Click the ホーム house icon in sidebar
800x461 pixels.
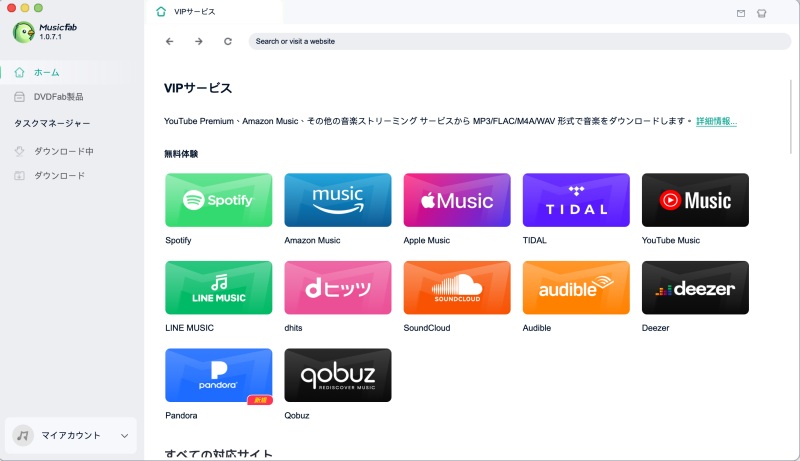click(x=19, y=72)
